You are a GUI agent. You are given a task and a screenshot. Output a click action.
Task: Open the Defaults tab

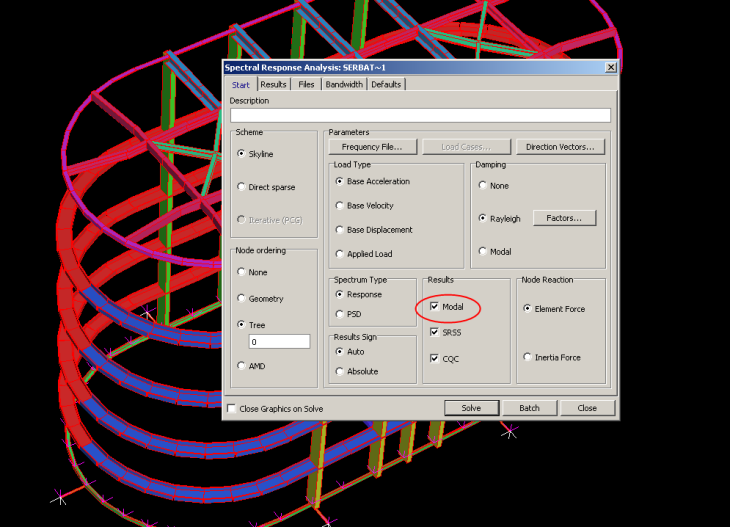click(386, 85)
